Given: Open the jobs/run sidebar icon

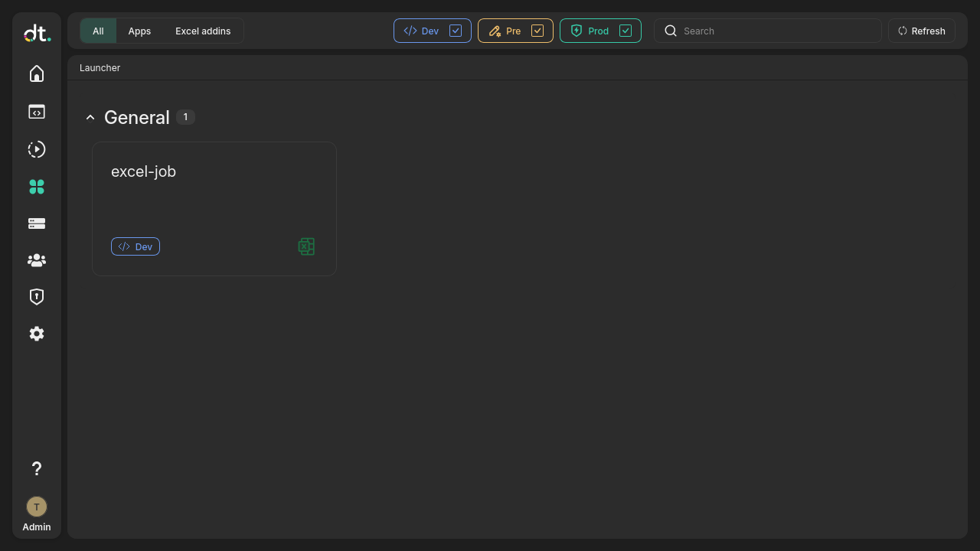Looking at the screenshot, I should (x=37, y=149).
